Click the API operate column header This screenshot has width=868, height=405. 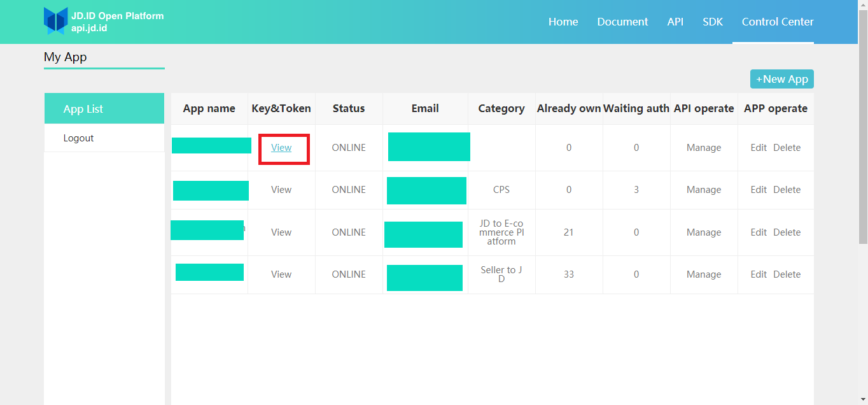(704, 108)
